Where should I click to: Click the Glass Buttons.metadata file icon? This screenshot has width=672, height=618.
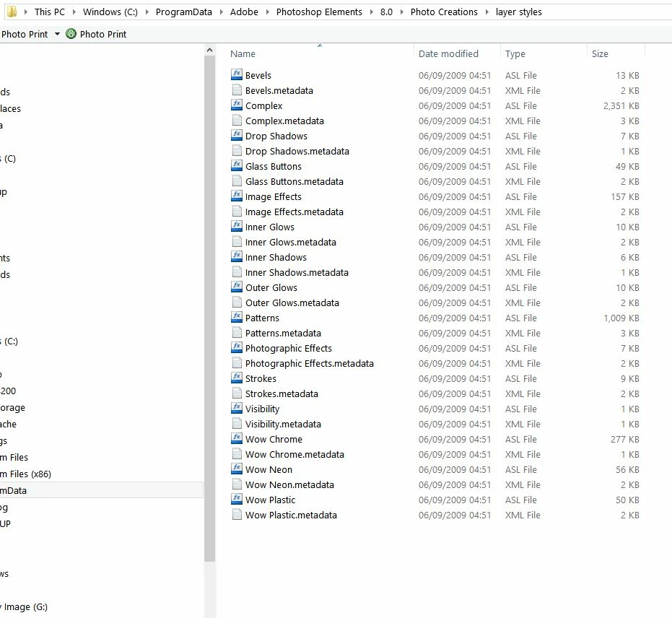[x=237, y=181]
